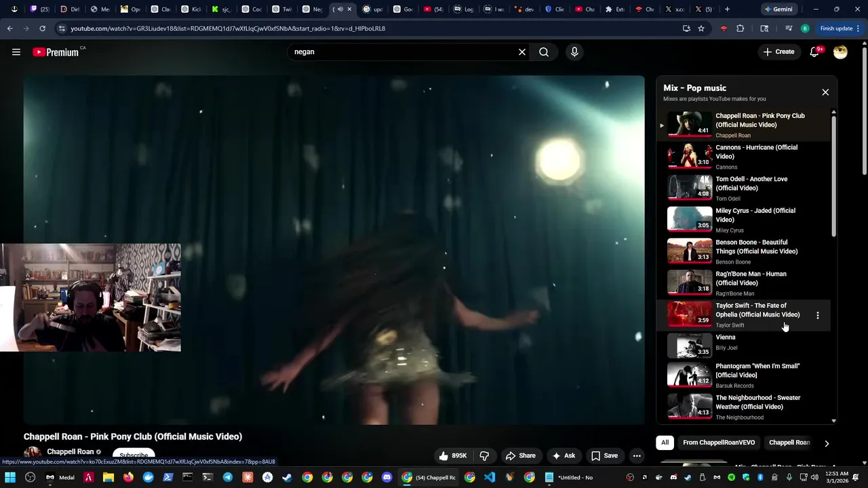Open a new Chrome tab

(x=727, y=9)
